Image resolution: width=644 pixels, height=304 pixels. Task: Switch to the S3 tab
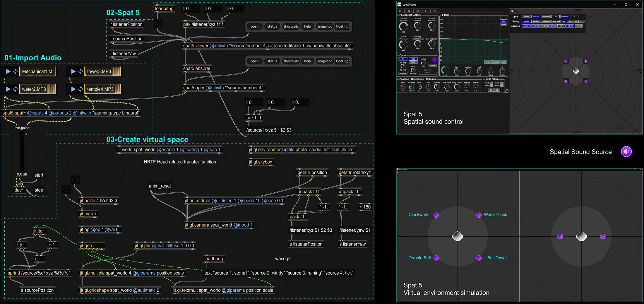417,11
